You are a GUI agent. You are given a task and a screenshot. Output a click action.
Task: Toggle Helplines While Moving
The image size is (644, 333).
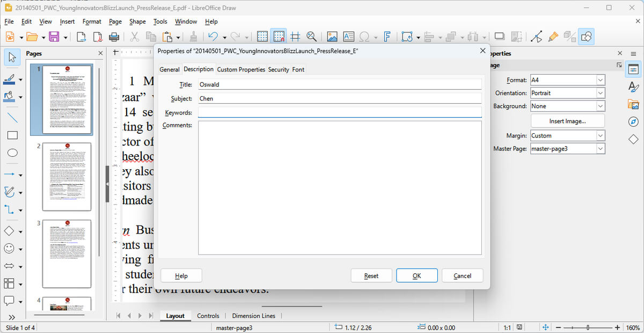pyautogui.click(x=294, y=37)
